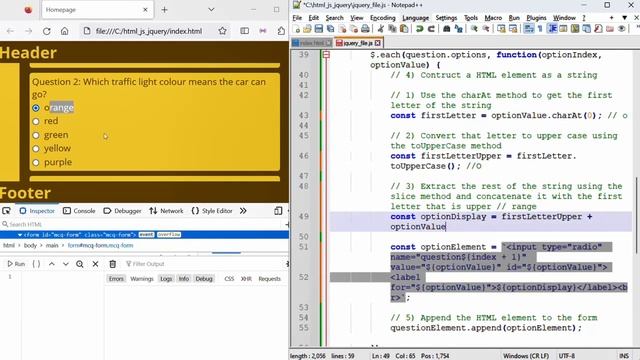Toggle XHR filter in console
The image size is (640, 360).
[246, 279]
